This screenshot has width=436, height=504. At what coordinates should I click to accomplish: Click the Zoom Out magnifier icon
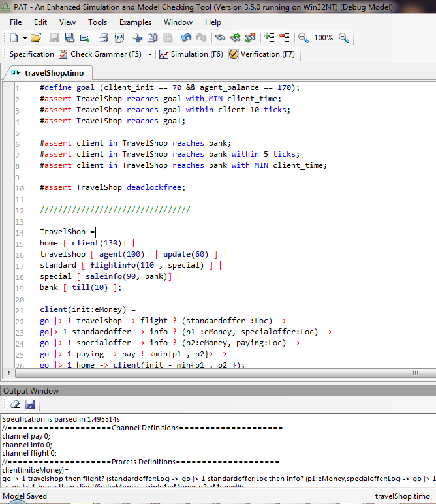coord(344,38)
